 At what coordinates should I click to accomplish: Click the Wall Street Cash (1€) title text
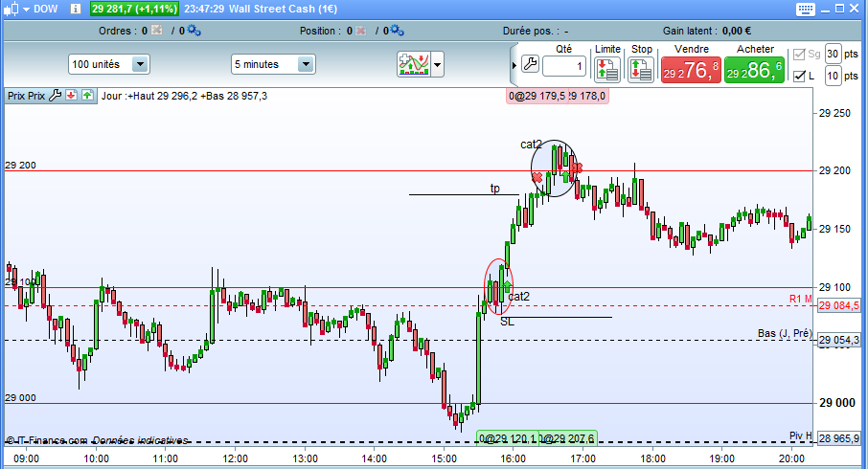click(x=283, y=9)
